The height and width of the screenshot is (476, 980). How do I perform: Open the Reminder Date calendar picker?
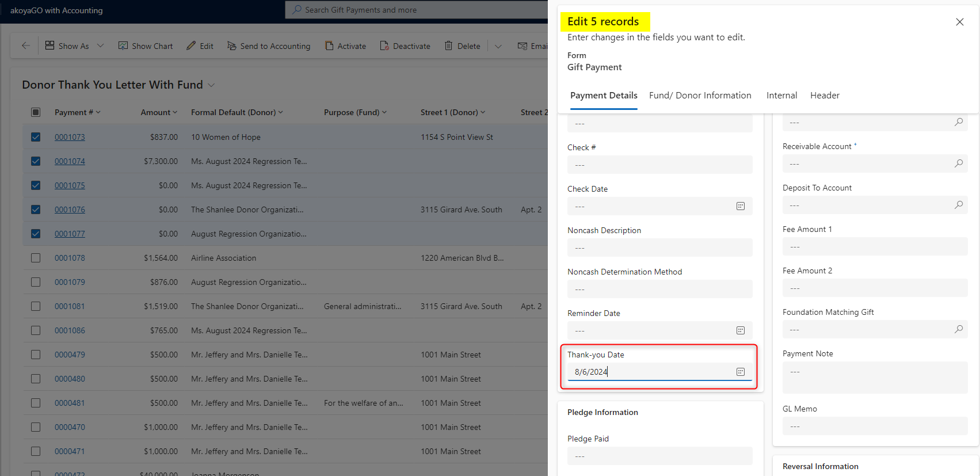point(741,330)
